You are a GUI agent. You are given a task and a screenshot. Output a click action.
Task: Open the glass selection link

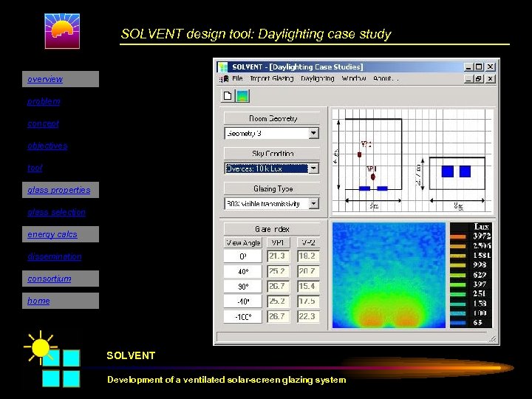(56, 212)
